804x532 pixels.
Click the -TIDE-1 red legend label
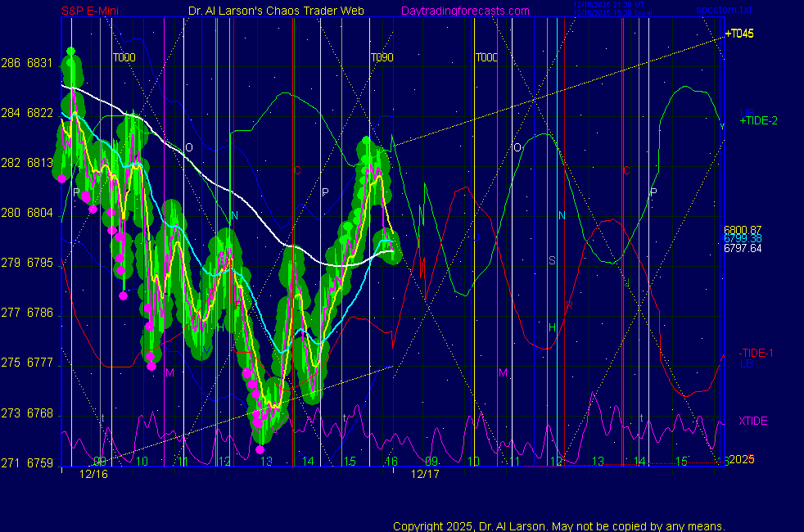click(x=757, y=353)
